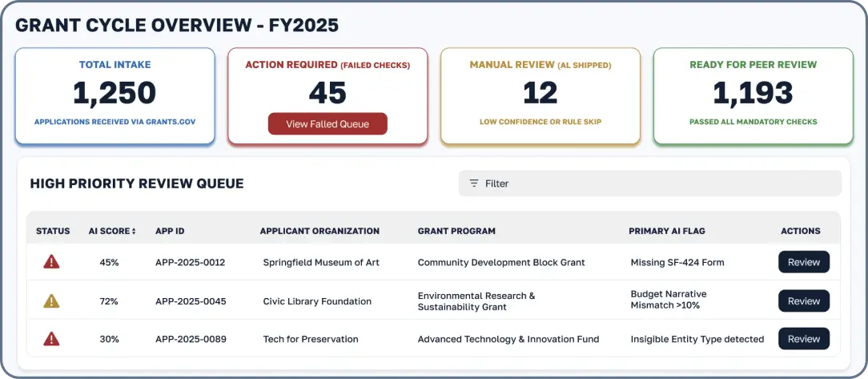Review the Springfield Museum of Art application
868x379 pixels.
pyautogui.click(x=803, y=262)
